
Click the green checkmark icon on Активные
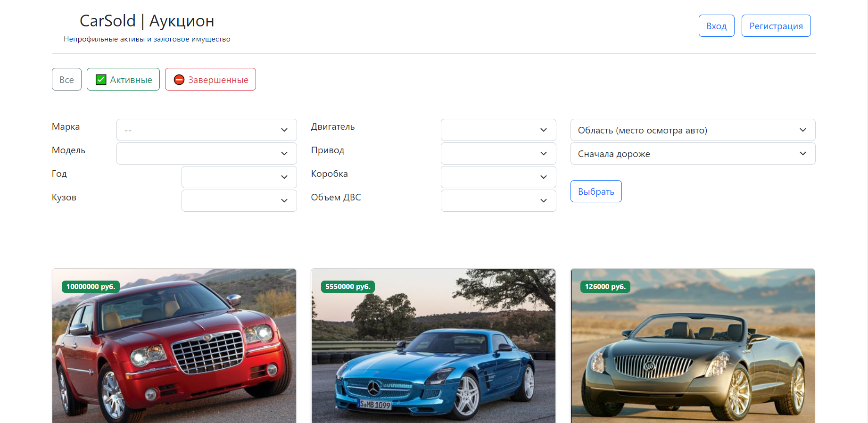point(101,80)
